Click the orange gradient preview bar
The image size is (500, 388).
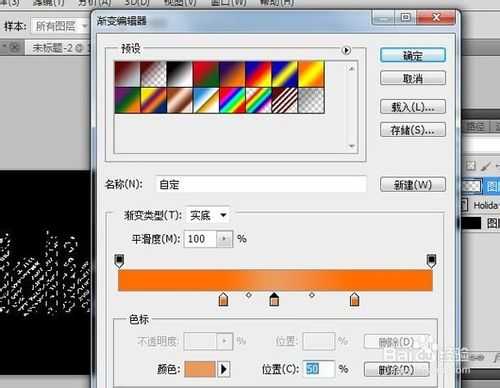(275, 280)
